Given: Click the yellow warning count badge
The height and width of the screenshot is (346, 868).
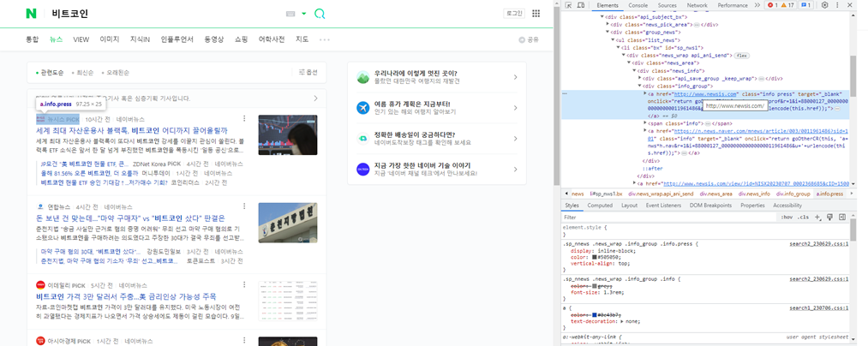Looking at the screenshot, I should (x=788, y=5).
